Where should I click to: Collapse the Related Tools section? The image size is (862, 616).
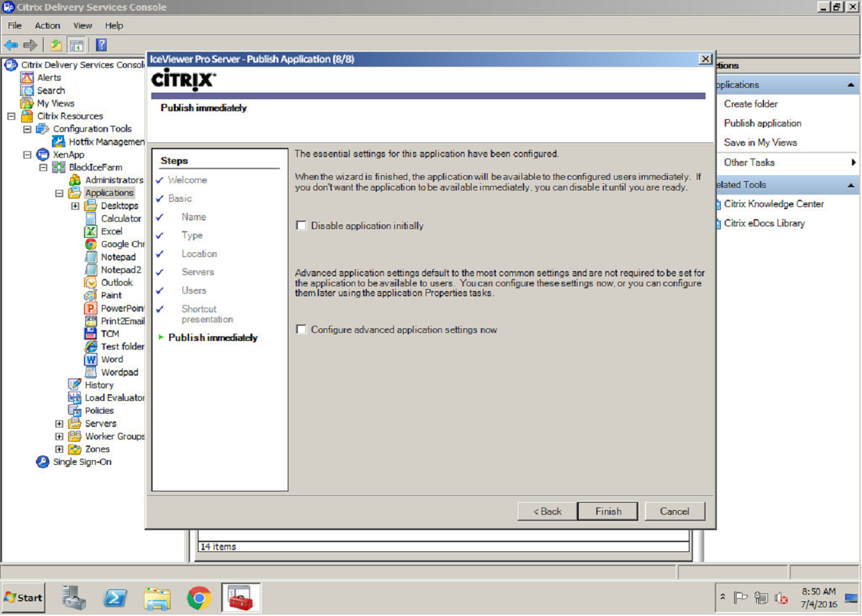pyautogui.click(x=851, y=185)
